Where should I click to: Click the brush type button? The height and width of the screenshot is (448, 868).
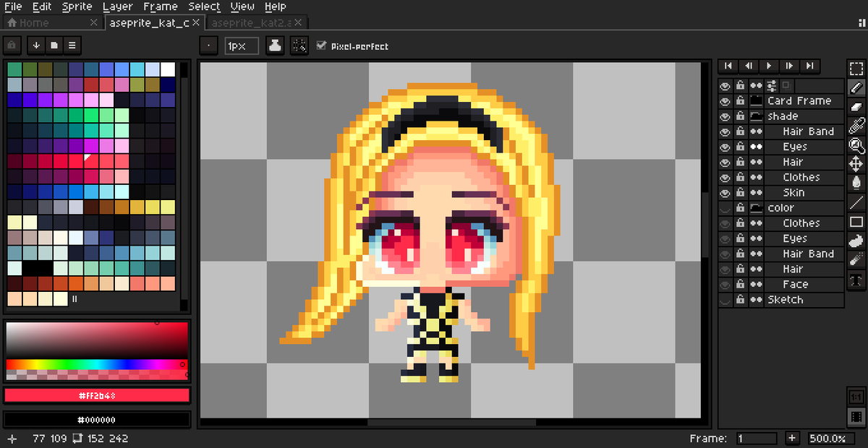point(208,46)
